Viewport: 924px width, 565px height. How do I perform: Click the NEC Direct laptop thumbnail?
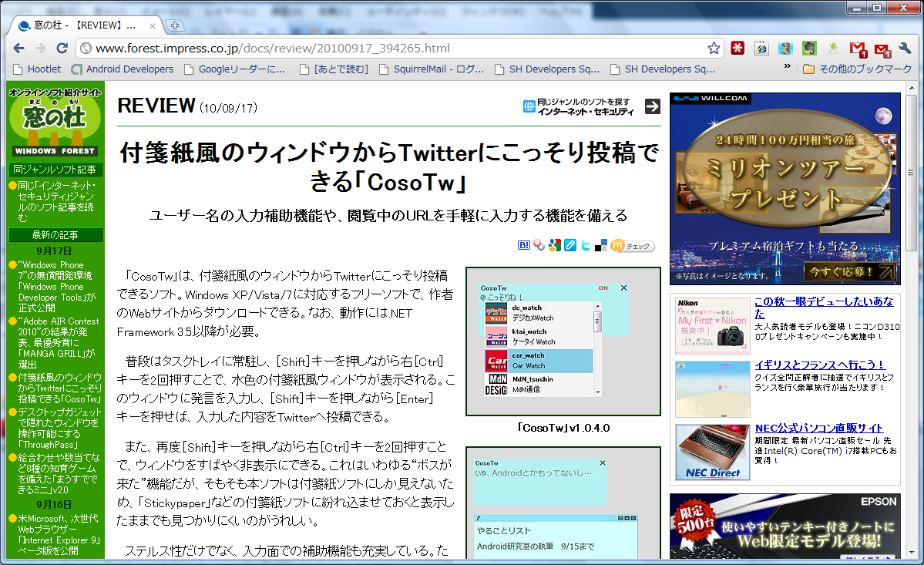pyautogui.click(x=712, y=452)
